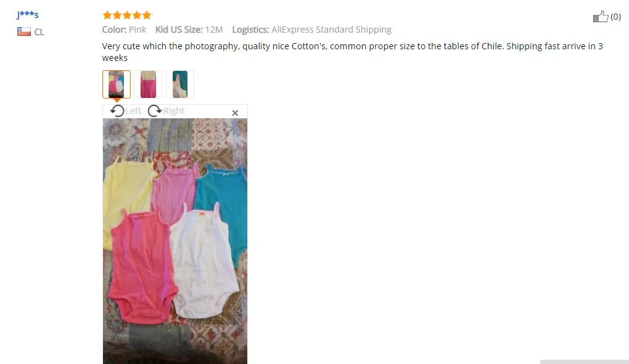This screenshot has height=364, width=629.
Task: Click the "Right" rotate label
Action: tap(174, 111)
